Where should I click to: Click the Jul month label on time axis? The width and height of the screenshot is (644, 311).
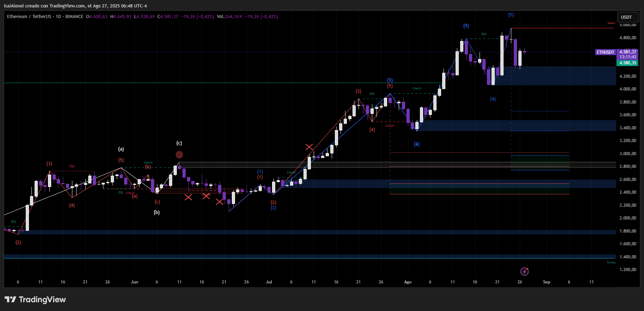[x=269, y=282]
